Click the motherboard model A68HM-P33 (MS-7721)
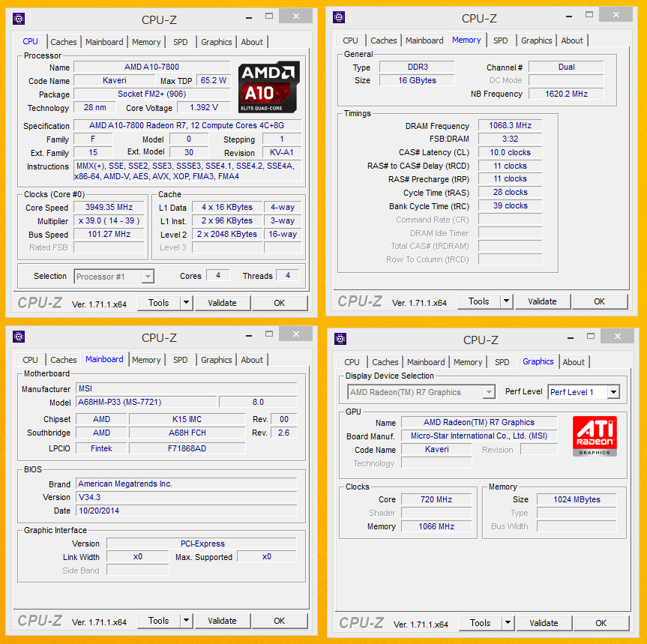The width and height of the screenshot is (647, 644). pyautogui.click(x=146, y=402)
